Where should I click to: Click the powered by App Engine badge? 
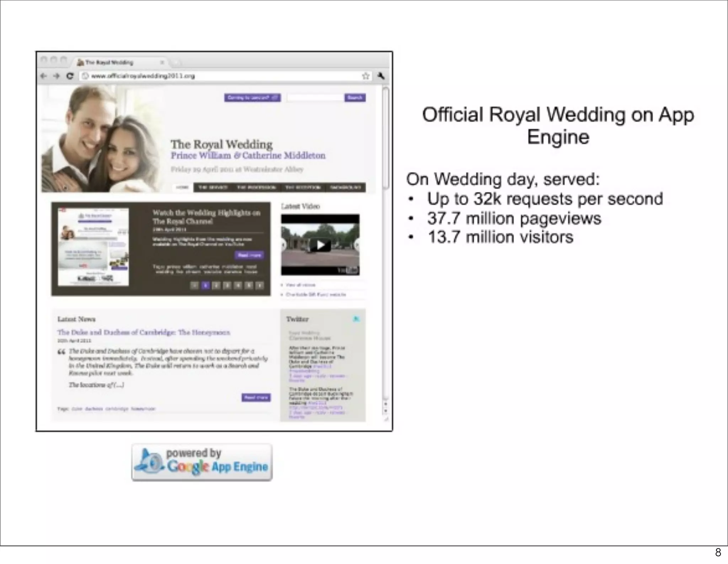202,462
